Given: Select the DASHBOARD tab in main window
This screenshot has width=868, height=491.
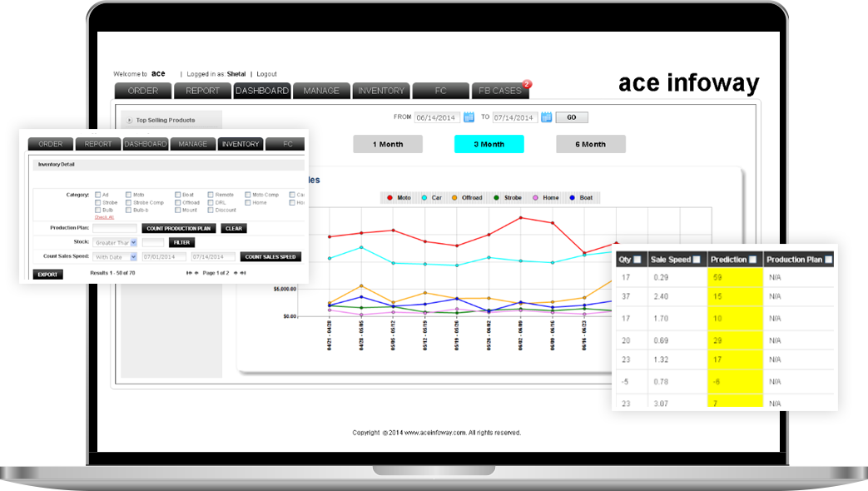Looking at the screenshot, I should coord(262,91).
